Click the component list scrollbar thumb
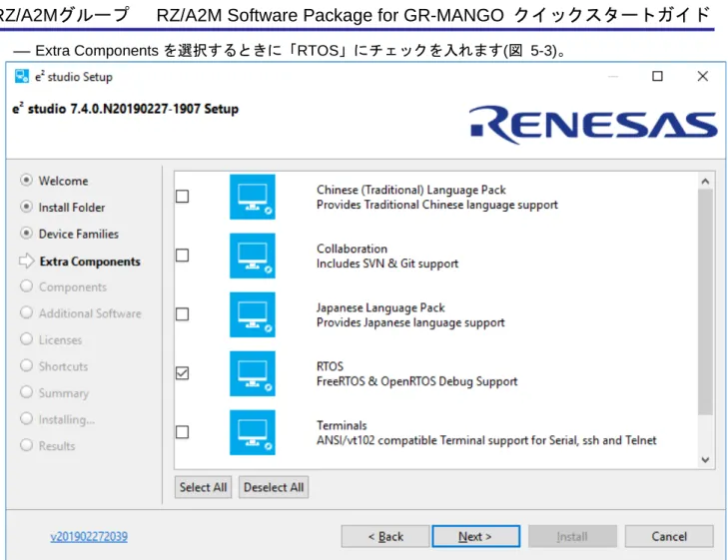Screen dimensions: 728x560 pos(705,301)
